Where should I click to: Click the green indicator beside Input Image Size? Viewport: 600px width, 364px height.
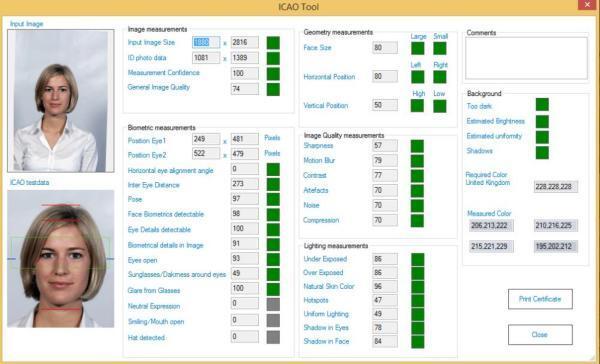coord(273,43)
